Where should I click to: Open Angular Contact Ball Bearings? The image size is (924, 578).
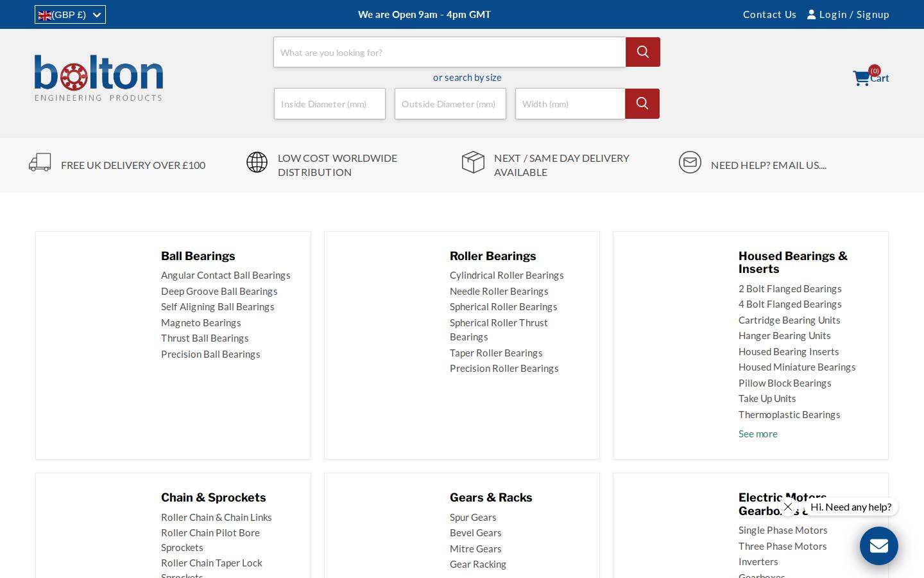226,275
